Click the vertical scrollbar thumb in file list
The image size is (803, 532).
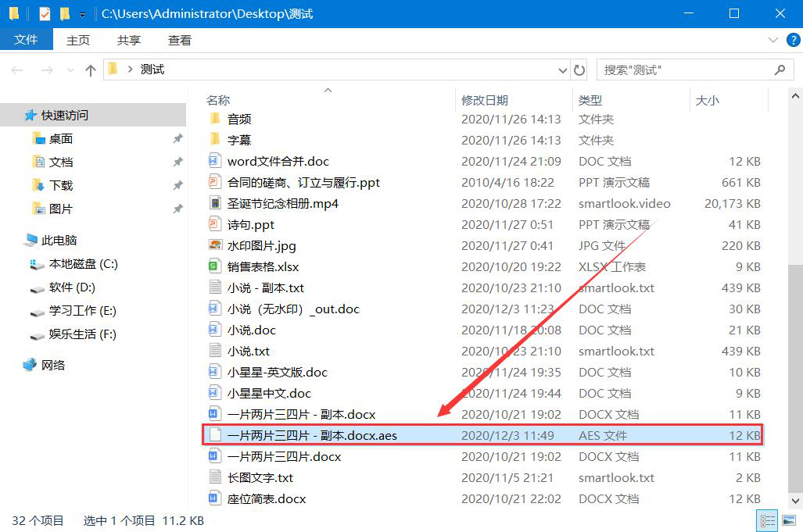pyautogui.click(x=795, y=379)
